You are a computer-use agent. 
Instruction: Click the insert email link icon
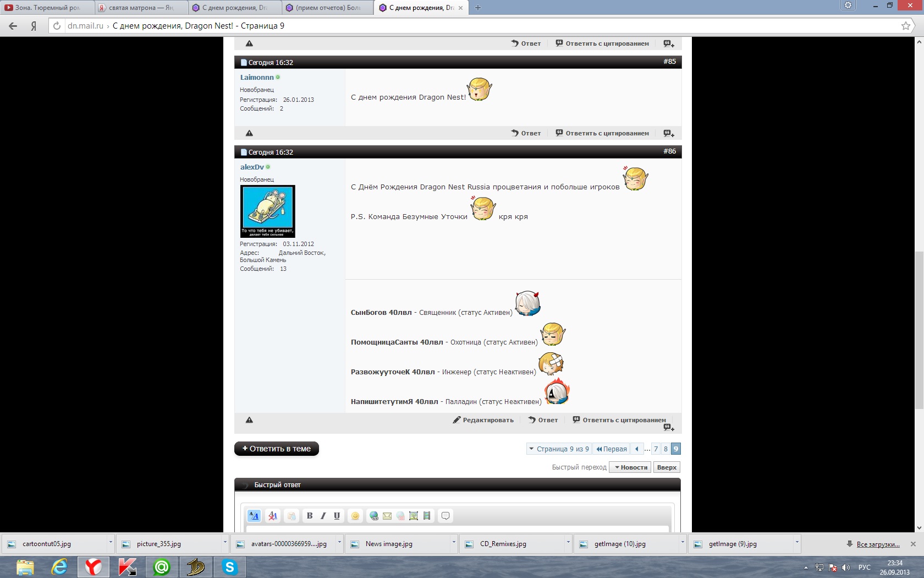tap(387, 516)
